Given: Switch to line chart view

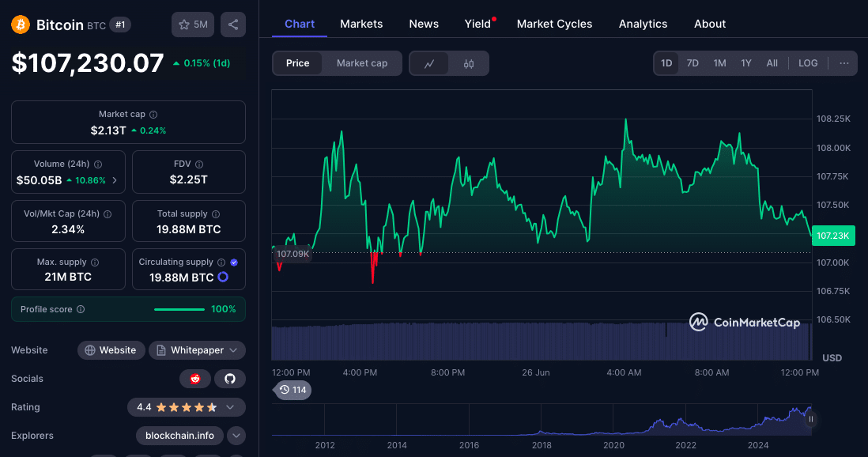Looking at the screenshot, I should 429,64.
